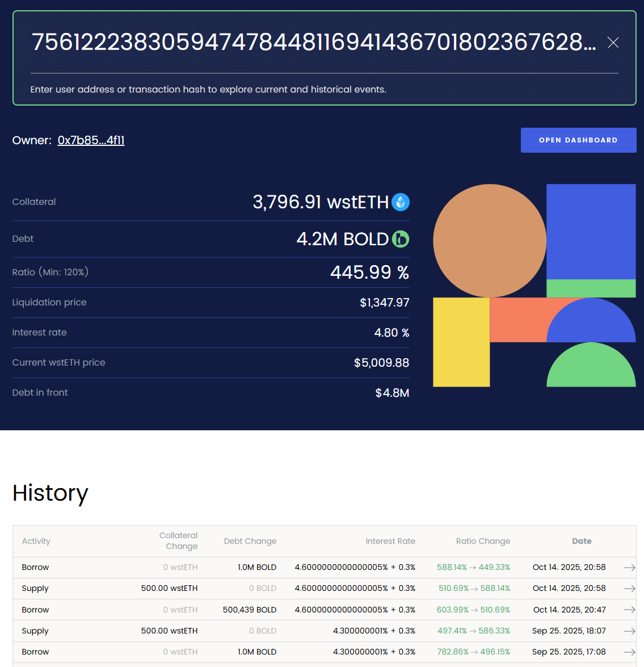The image size is (644, 667).
Task: Click the $1,347.97 liquidation price value
Action: pyautogui.click(x=384, y=303)
